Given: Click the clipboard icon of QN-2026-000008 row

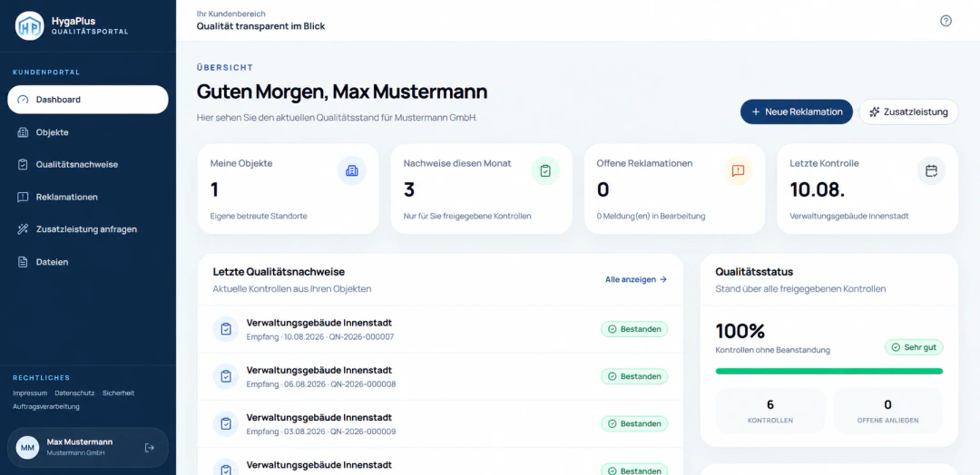Looking at the screenshot, I should [226, 376].
